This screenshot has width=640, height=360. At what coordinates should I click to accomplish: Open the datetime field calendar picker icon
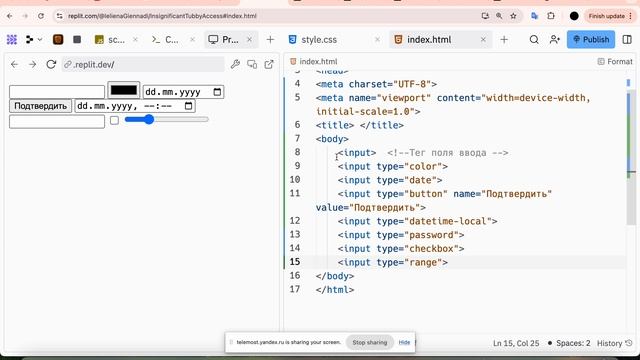[188, 106]
